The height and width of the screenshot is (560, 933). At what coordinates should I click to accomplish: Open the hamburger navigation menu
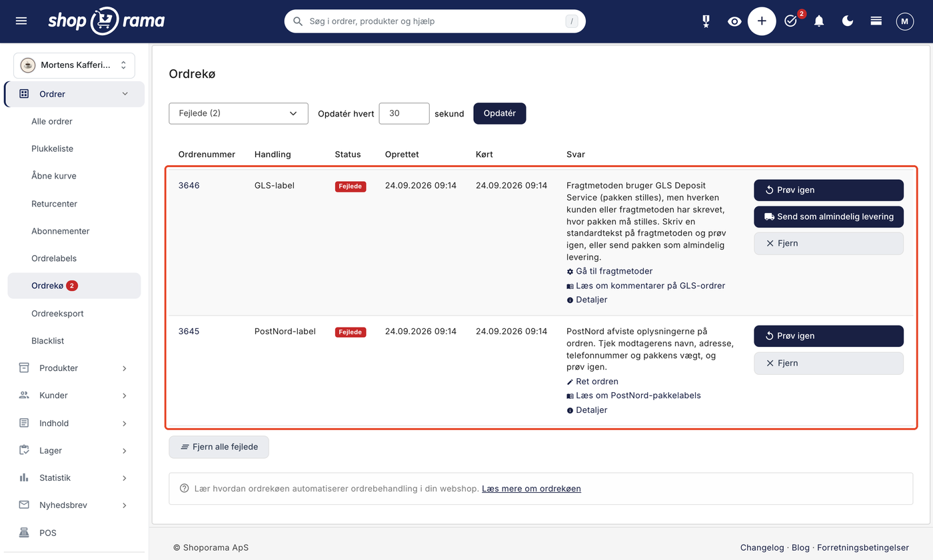tap(21, 21)
